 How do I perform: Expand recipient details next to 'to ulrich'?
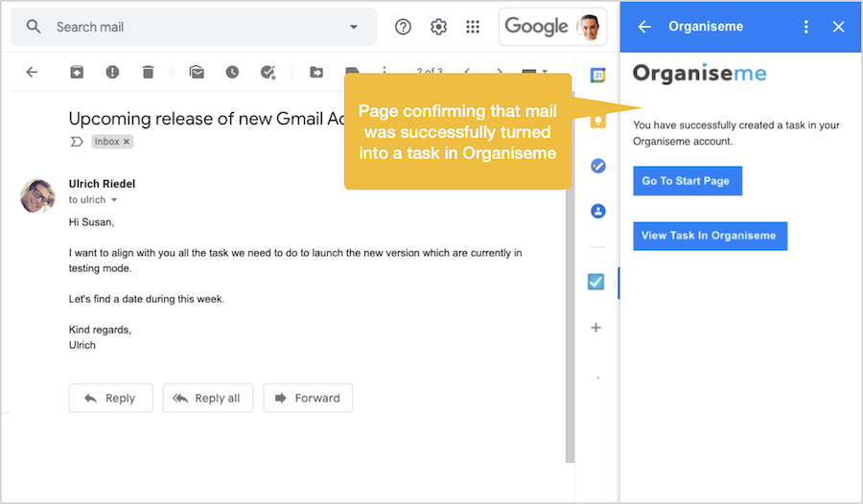114,199
